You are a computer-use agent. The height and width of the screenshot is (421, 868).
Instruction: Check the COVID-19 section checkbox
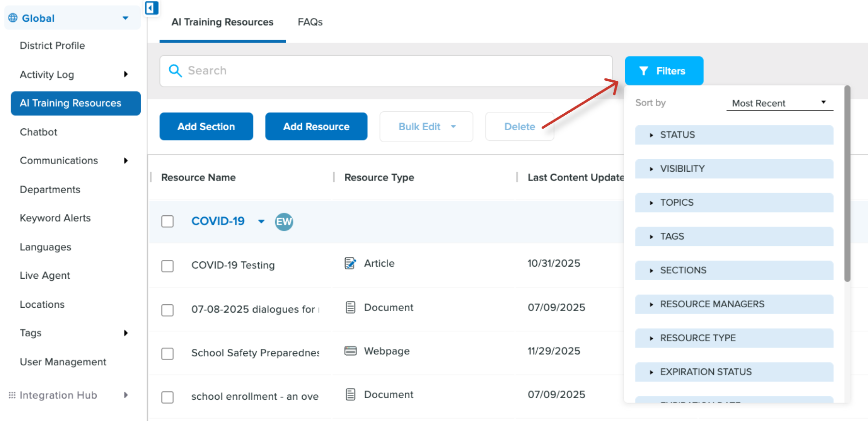click(167, 221)
